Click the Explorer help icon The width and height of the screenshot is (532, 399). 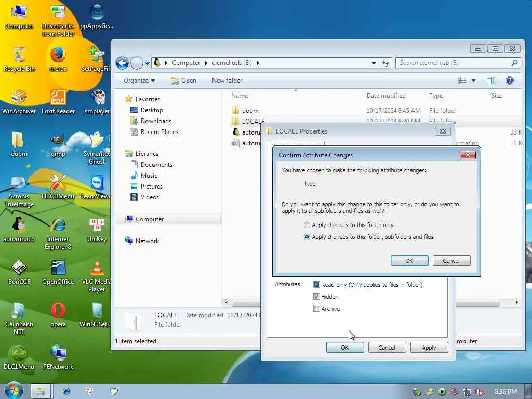509,81
